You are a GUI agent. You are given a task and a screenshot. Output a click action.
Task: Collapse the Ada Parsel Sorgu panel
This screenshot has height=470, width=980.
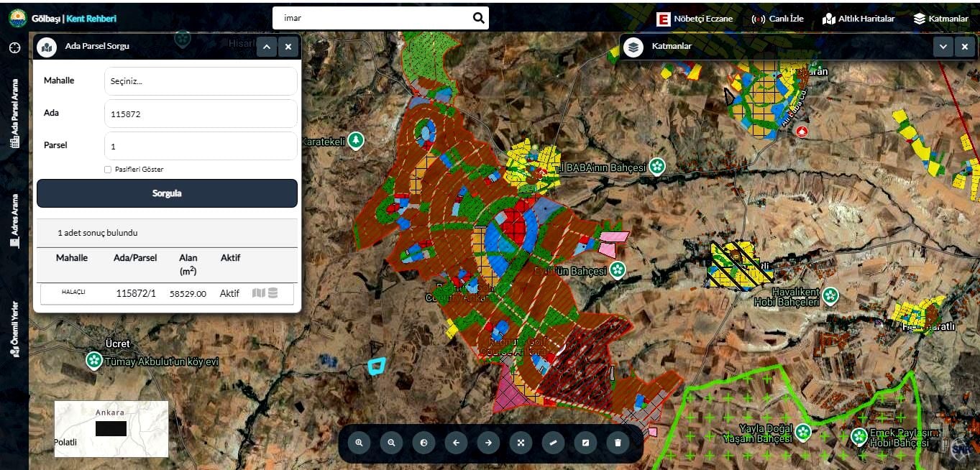coord(266,47)
